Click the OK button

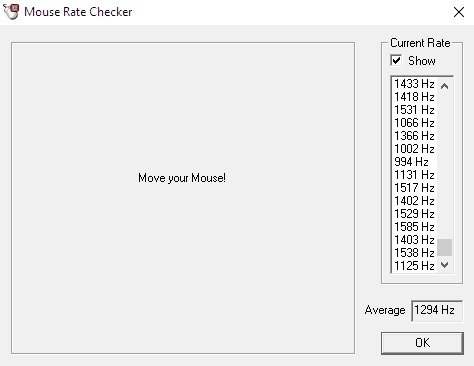(422, 343)
